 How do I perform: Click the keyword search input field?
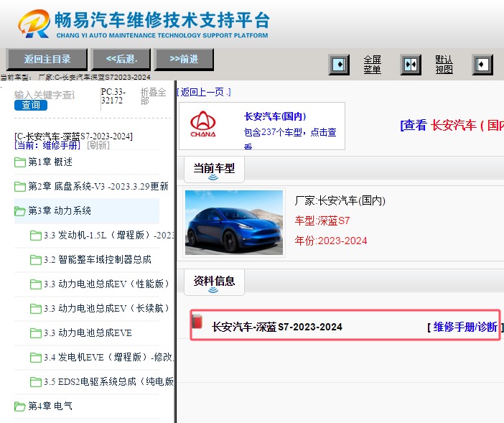tap(45, 95)
